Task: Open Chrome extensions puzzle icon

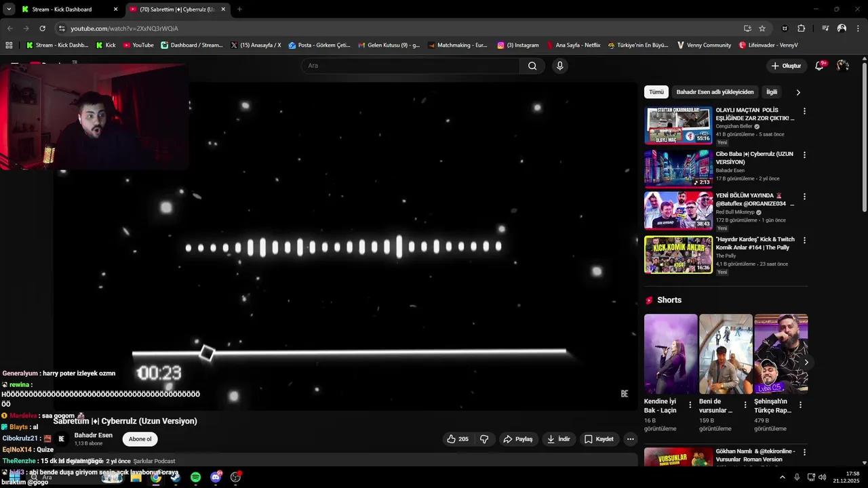Action: (801, 28)
